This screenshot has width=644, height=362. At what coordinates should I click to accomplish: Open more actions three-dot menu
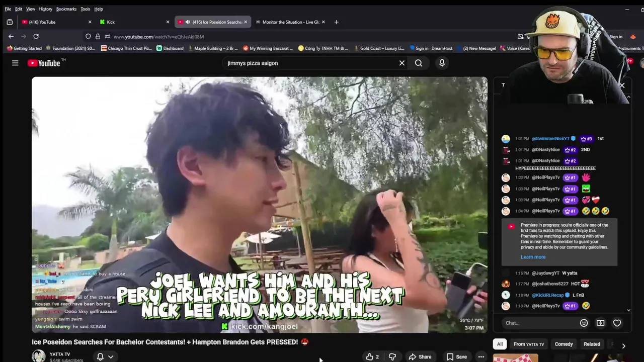[x=481, y=356]
